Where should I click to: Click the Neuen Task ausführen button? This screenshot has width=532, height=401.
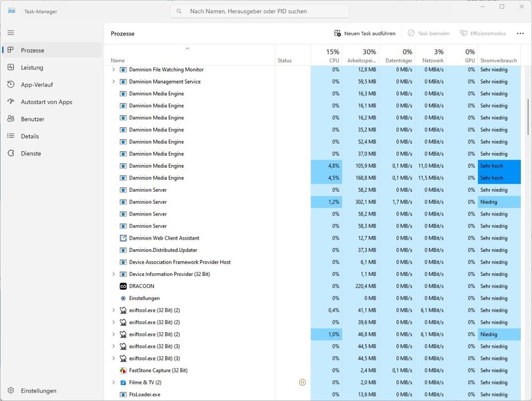[x=364, y=34]
